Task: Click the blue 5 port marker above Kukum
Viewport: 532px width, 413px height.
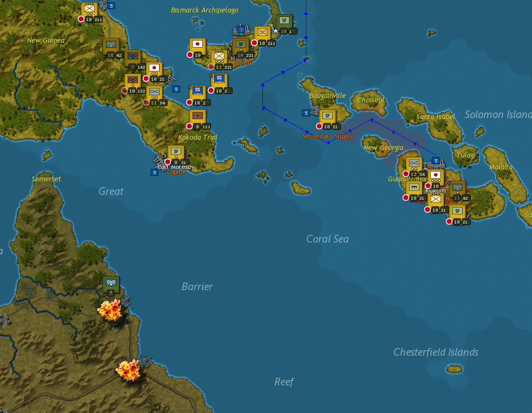Action: tap(436, 161)
